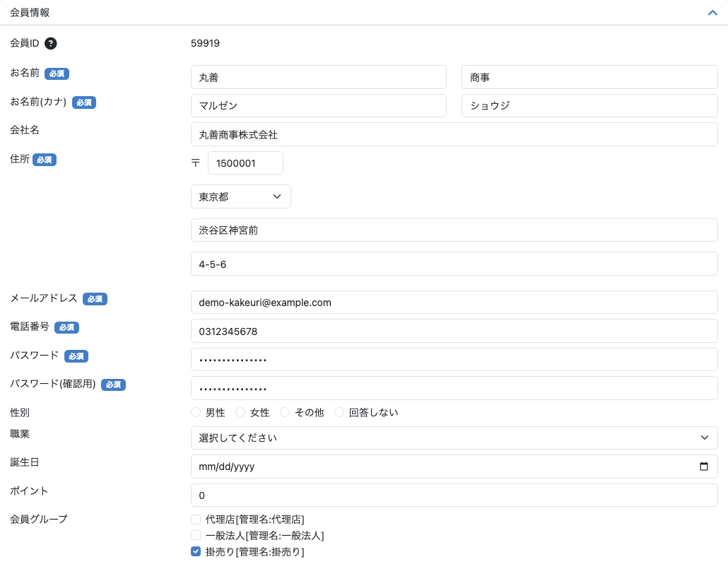Click the 必須 badge next to 電話番号

[67, 327]
